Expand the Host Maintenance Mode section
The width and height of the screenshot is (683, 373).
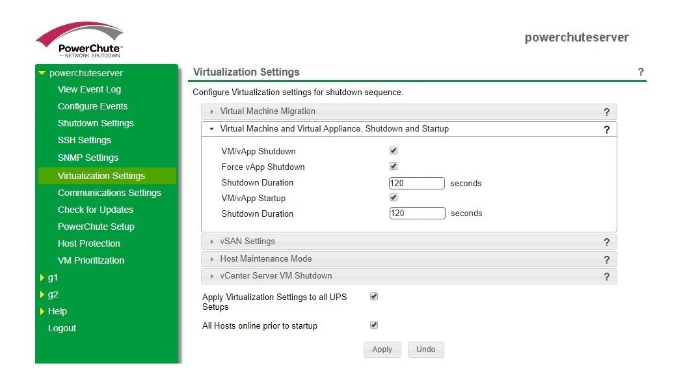tap(409, 259)
